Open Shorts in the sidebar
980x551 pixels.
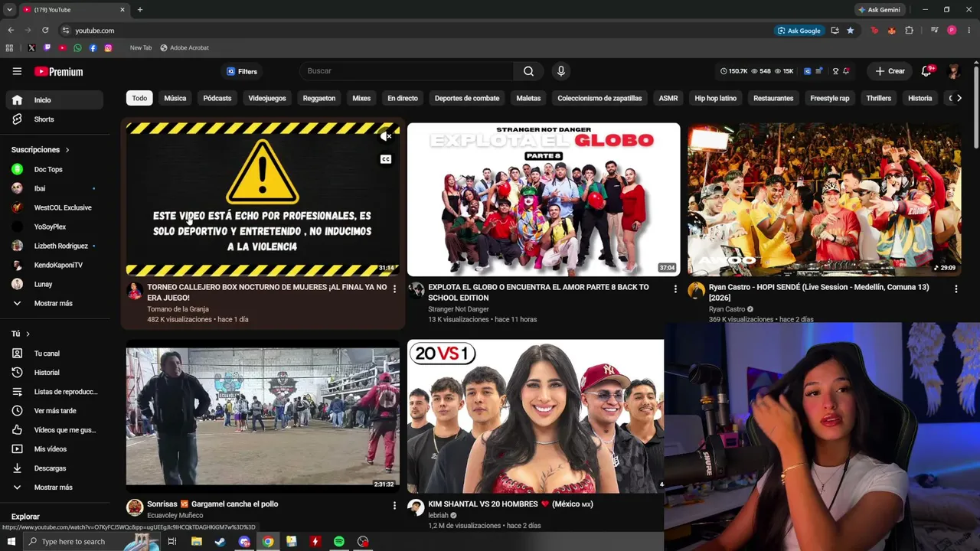pos(54,119)
